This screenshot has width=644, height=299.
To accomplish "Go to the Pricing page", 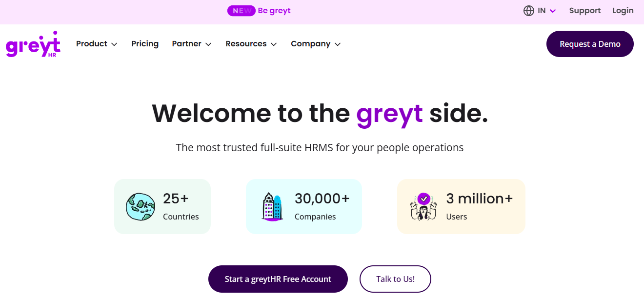I will 145,44.
